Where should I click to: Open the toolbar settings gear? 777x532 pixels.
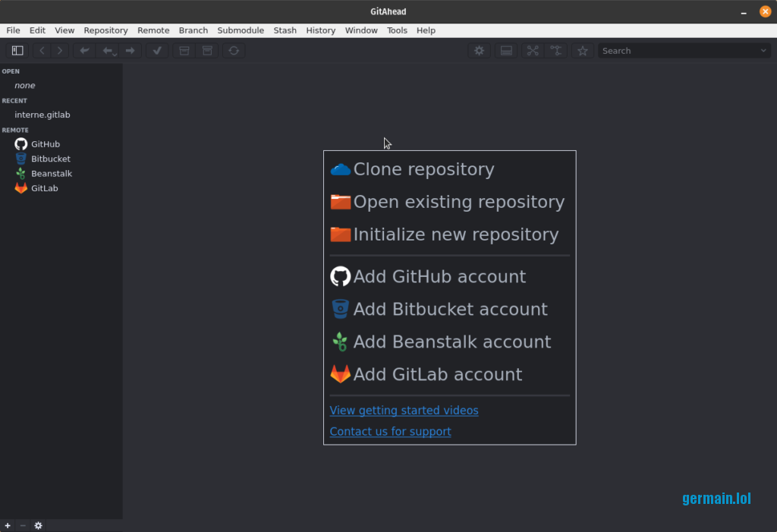(x=479, y=51)
